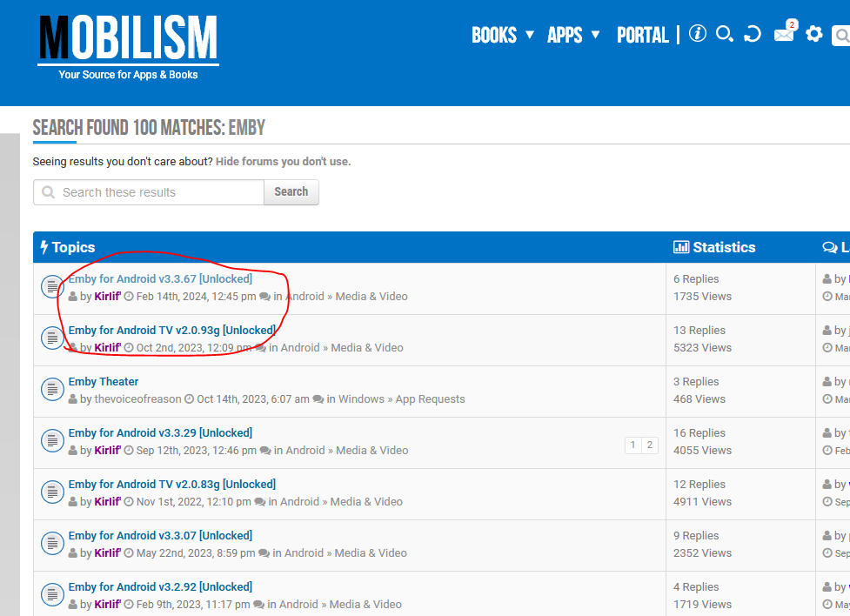Open the settings gear in the header
This screenshot has width=850, height=616.
pyautogui.click(x=813, y=34)
